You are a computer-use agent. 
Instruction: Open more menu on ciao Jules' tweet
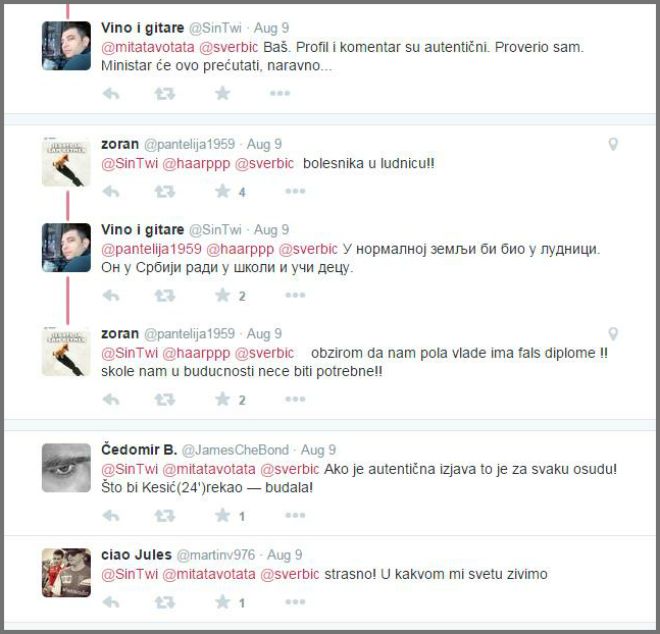(x=295, y=602)
